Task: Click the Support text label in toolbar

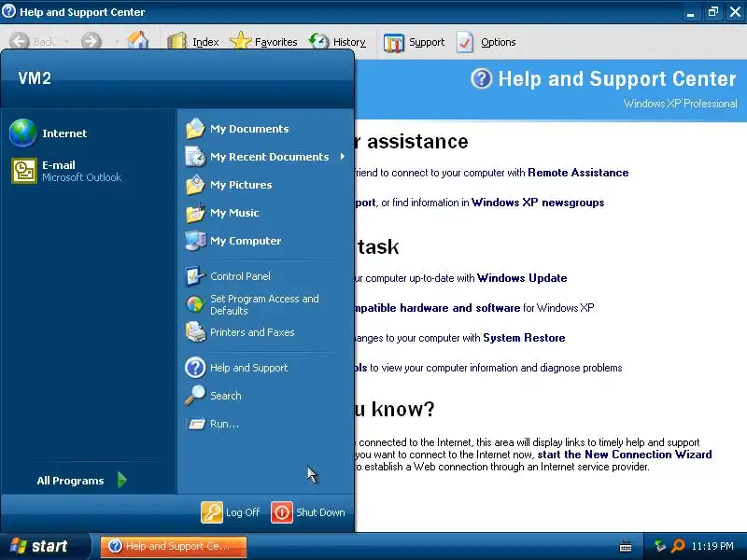Action: pos(427,42)
